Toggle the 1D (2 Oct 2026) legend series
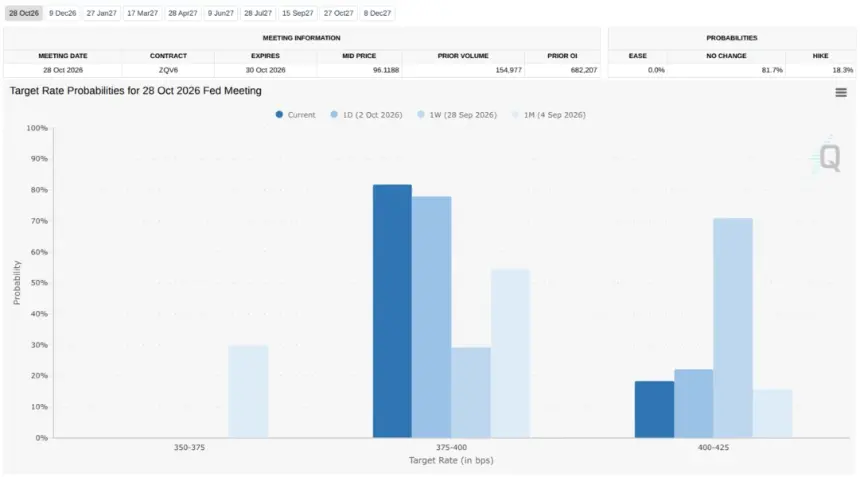This screenshot has width=860, height=477. pyautogui.click(x=366, y=115)
